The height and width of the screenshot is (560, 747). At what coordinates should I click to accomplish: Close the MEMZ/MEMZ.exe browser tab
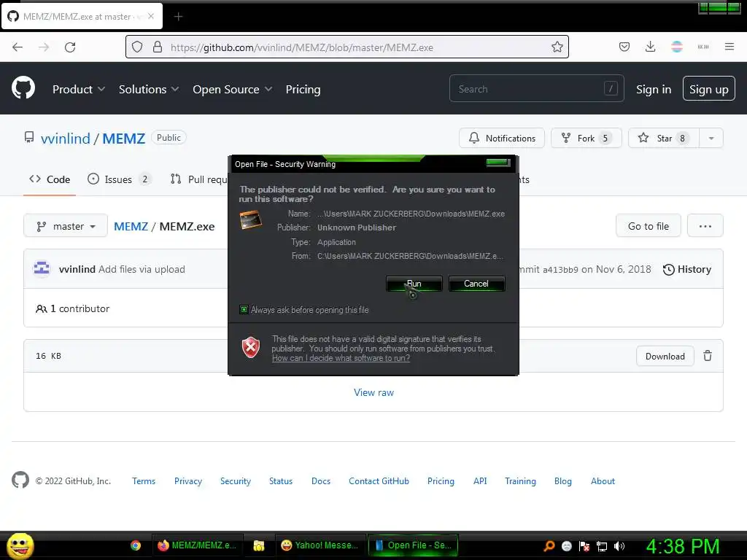coord(151,16)
